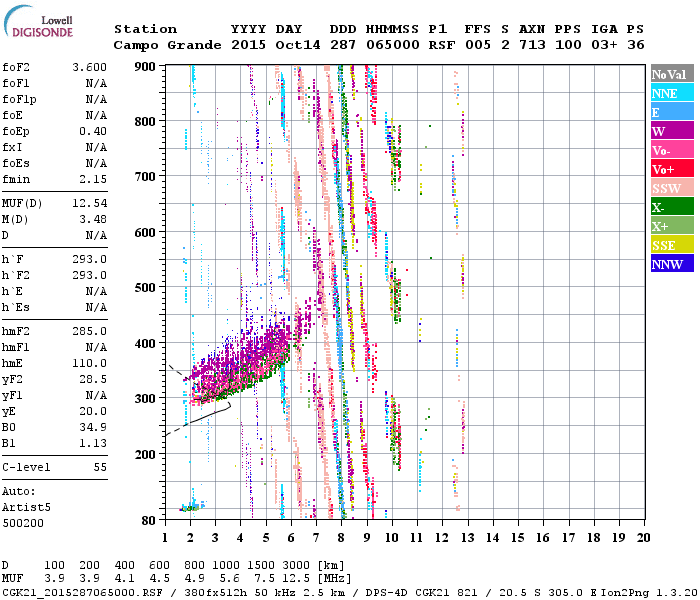The height and width of the screenshot is (600, 700).
Task: Click the MUF 12.5 value for 3000 km
Action: pos(295,579)
